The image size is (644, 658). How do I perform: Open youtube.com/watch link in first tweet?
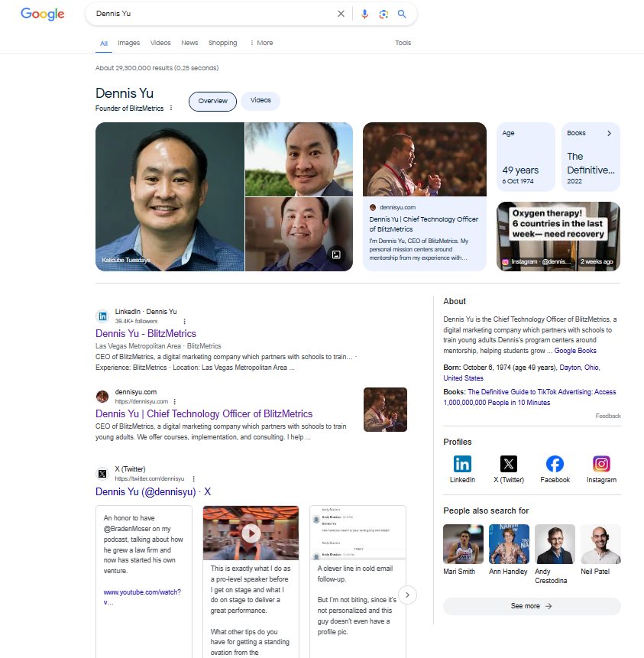point(142,597)
